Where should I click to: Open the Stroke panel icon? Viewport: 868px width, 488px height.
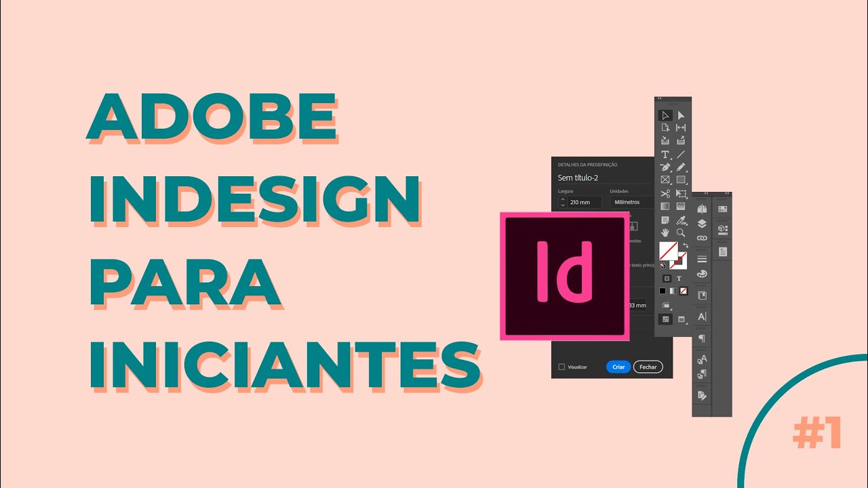tap(702, 259)
